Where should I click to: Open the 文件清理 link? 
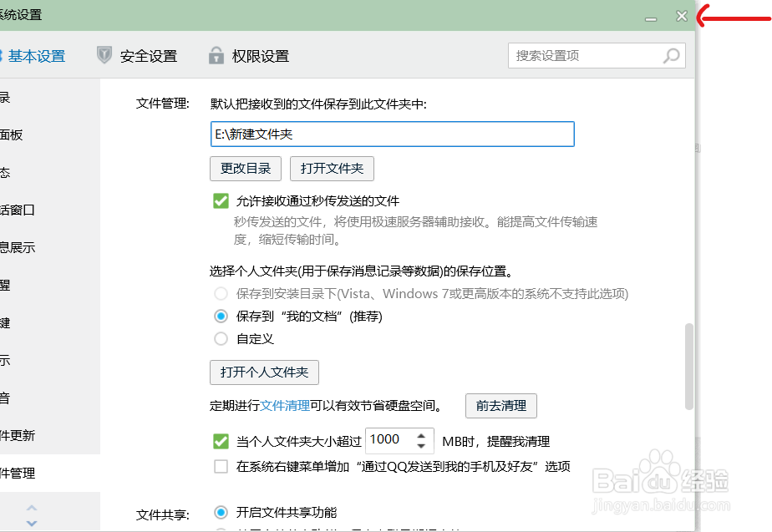point(284,406)
